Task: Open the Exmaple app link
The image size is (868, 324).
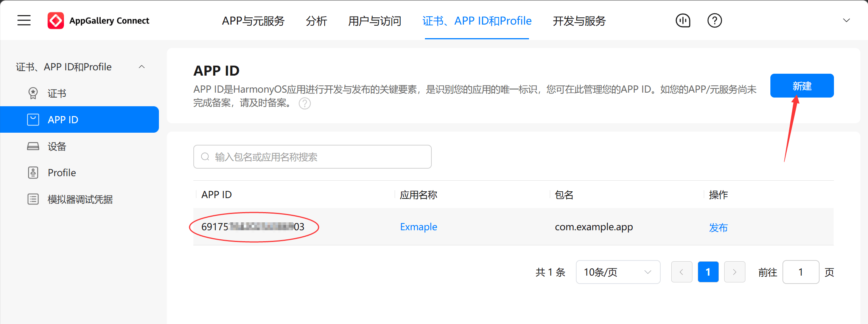Action: point(418,227)
